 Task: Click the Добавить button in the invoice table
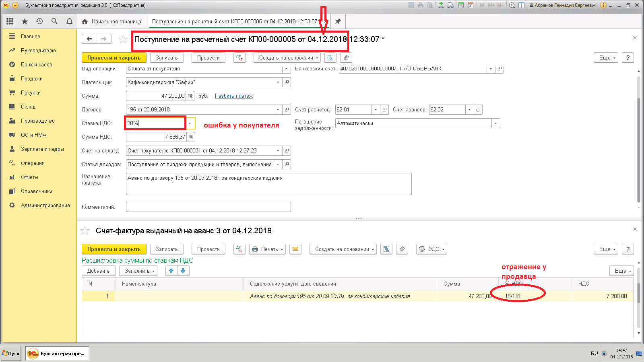(99, 271)
